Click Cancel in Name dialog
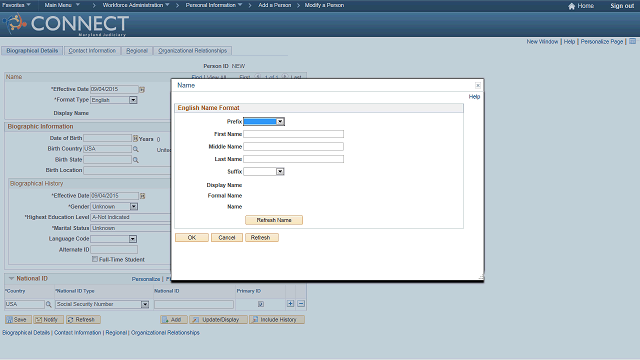The width and height of the screenshot is (640, 360). click(x=227, y=238)
